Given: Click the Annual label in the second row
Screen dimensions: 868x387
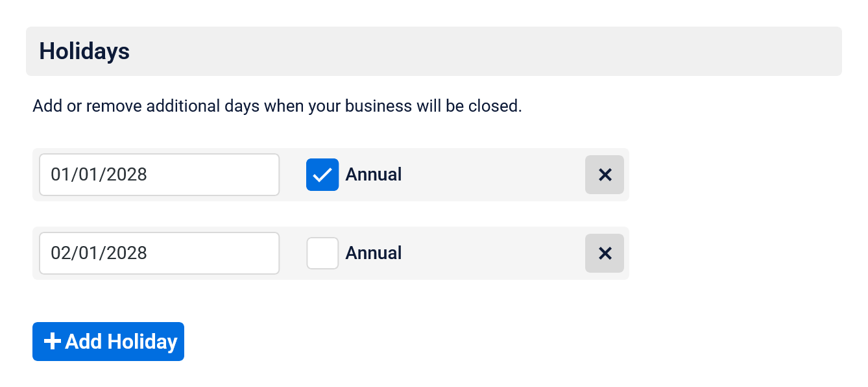Looking at the screenshot, I should coord(374,253).
